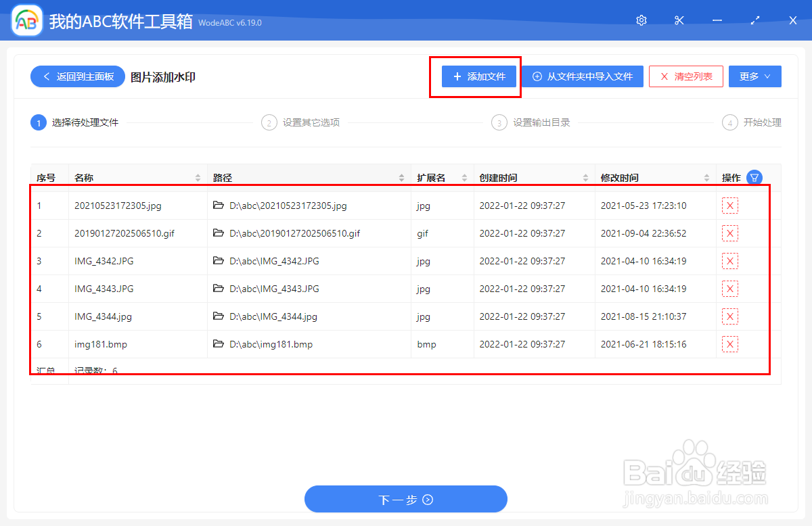Click the 图片添加水印 page title
The image size is (812, 526).
coord(163,77)
